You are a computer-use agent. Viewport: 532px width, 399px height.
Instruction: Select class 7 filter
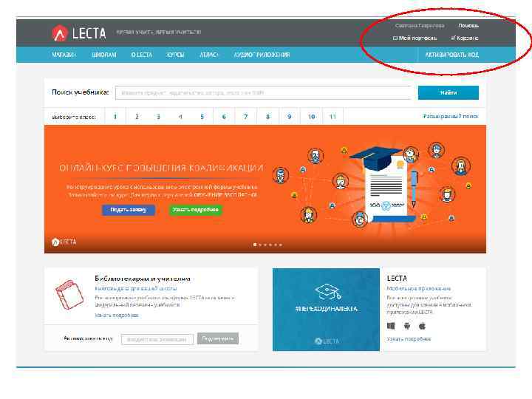pos(245,117)
